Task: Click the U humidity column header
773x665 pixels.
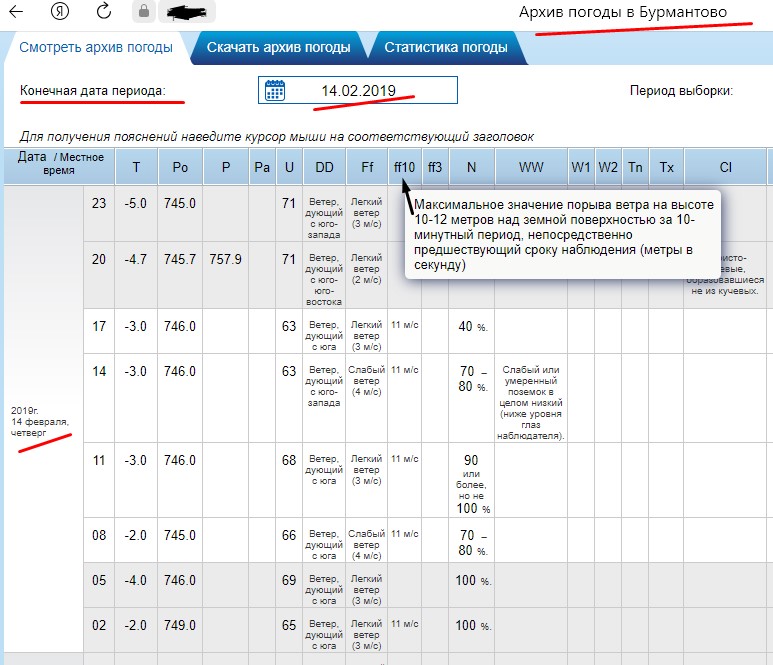Action: (x=289, y=167)
